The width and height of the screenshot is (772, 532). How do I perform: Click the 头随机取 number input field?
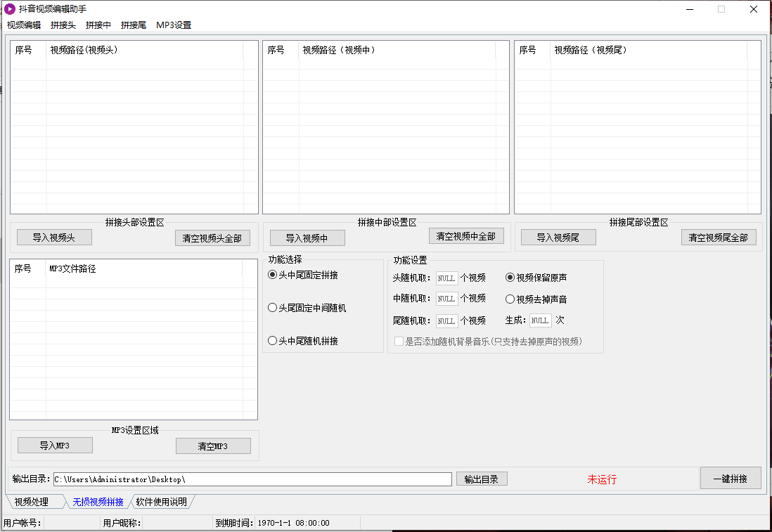point(446,278)
